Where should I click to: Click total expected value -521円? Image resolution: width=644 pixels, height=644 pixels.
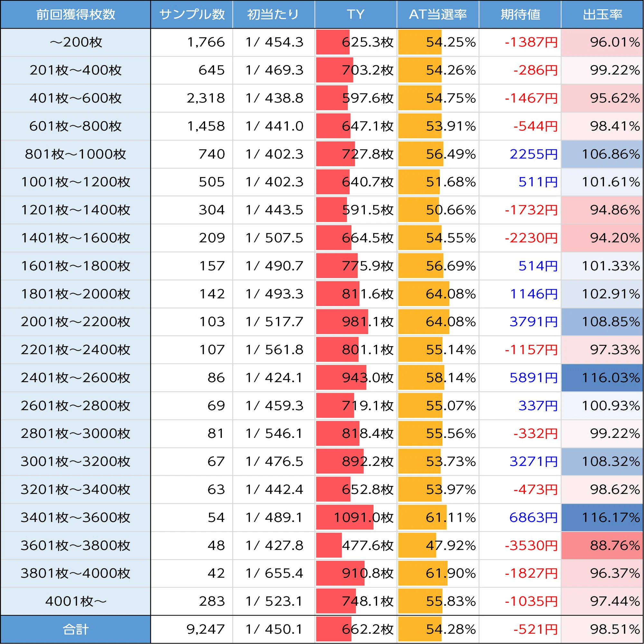pos(536,629)
